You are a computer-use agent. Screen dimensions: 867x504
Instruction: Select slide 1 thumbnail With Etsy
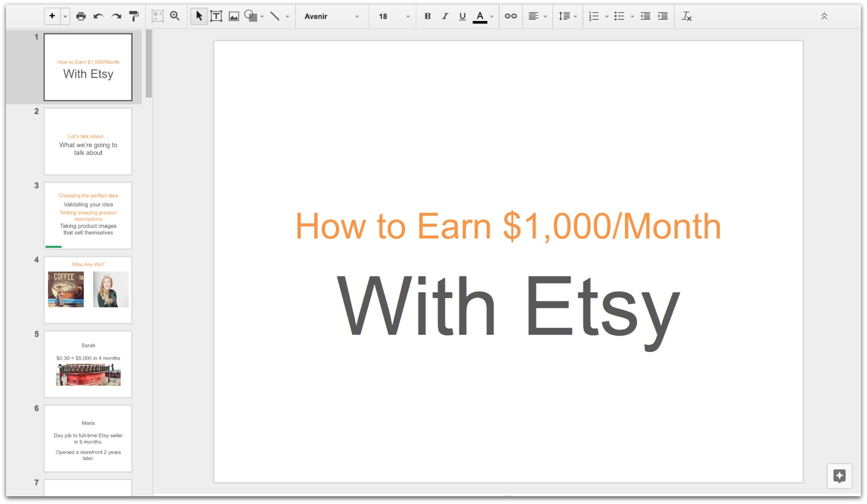pos(88,67)
